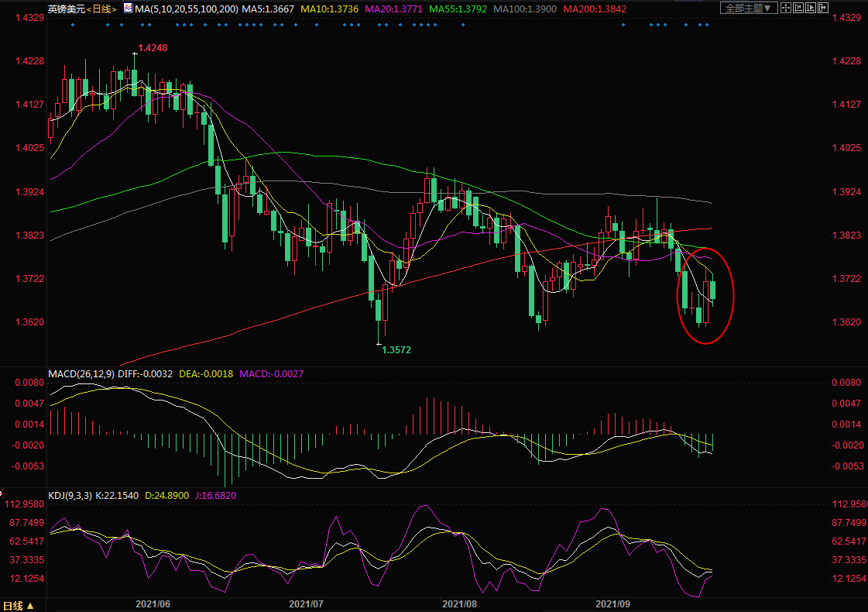Click the 1.3572 low price marker
Screen dimensions: 868x612
396,350
